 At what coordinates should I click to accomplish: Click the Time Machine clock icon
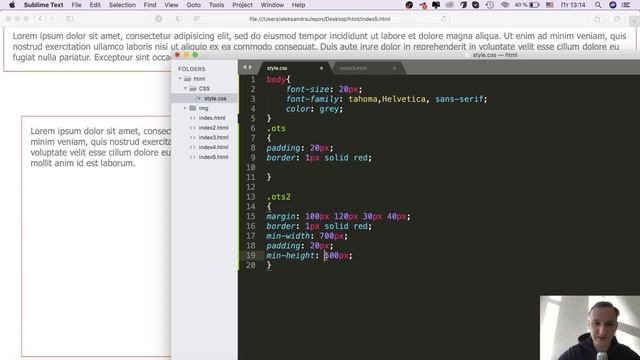(x=490, y=5)
